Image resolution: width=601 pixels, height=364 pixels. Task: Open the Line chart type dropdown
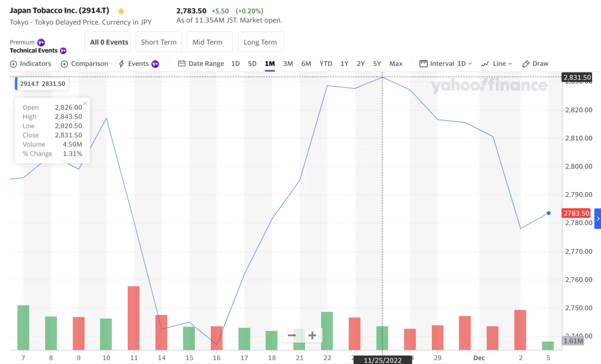coord(496,64)
